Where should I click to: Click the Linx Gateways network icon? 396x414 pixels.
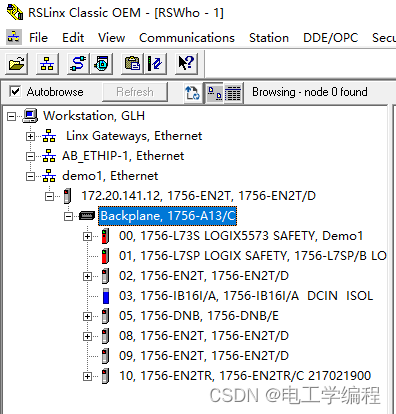click(x=49, y=136)
